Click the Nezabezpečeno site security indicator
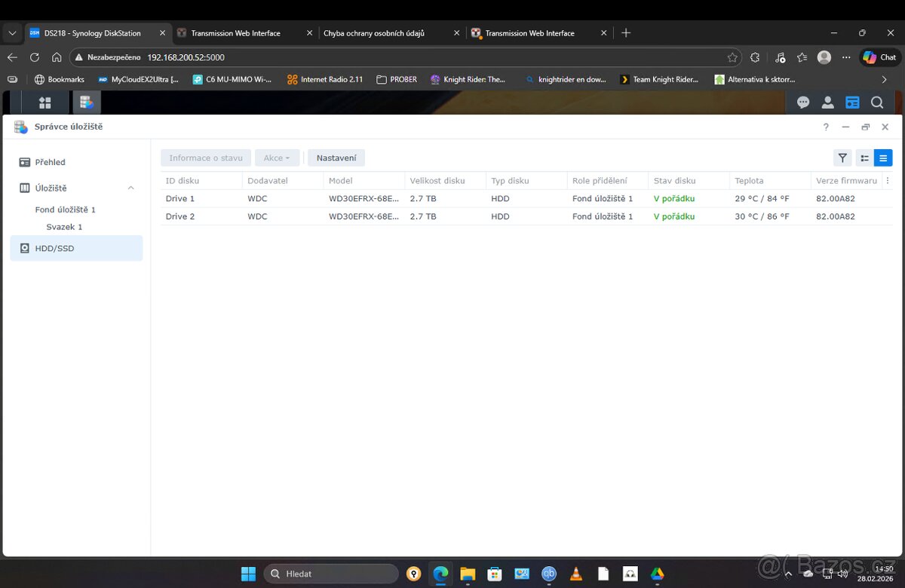 pyautogui.click(x=107, y=57)
